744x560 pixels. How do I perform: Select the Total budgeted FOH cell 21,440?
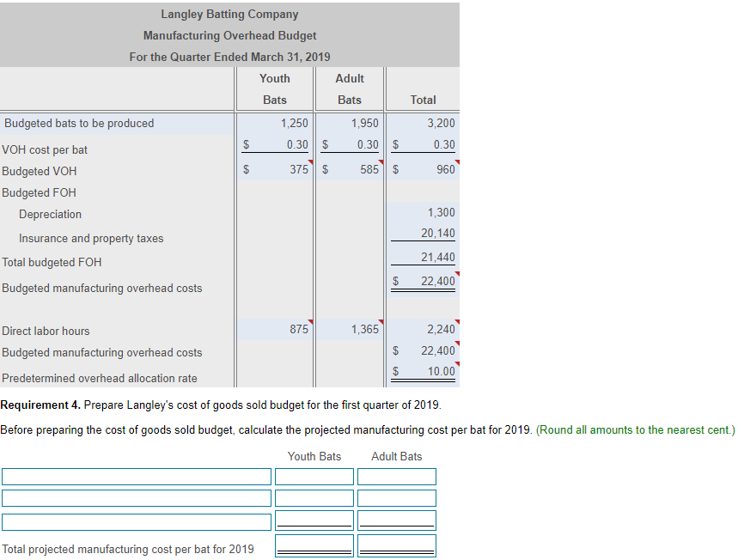tap(424, 257)
